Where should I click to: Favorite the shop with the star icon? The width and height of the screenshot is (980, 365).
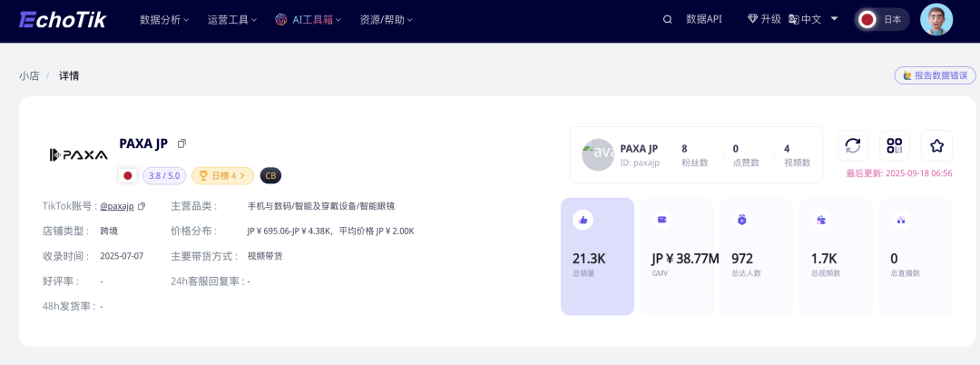pyautogui.click(x=936, y=145)
